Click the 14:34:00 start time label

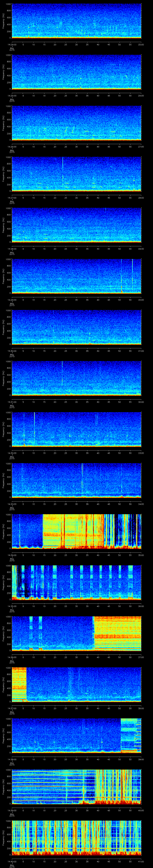(x=12, y=555)
